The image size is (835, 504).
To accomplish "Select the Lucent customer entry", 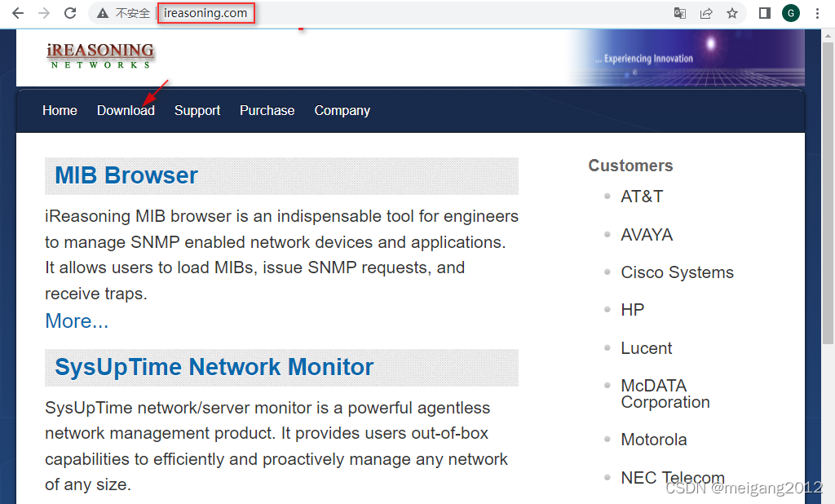I will coord(647,348).
